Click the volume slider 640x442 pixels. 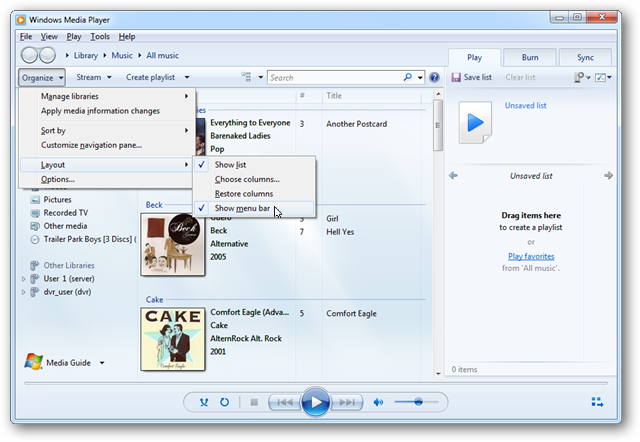coord(417,402)
